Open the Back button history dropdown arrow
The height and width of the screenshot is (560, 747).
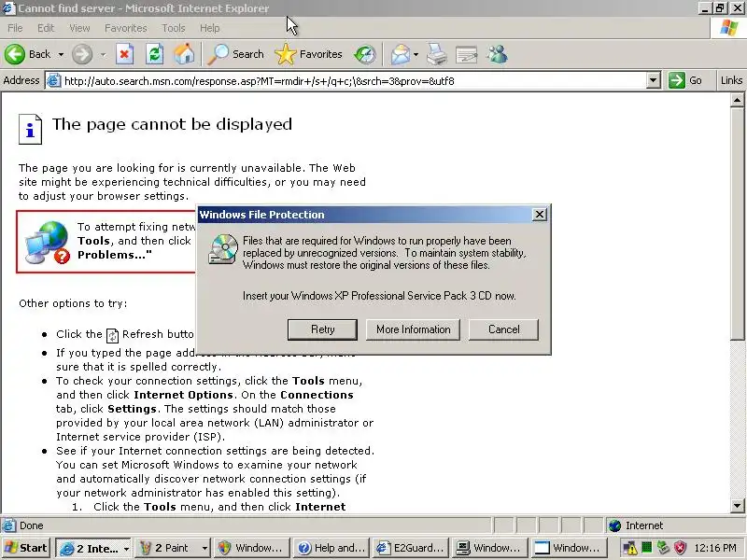pos(61,55)
